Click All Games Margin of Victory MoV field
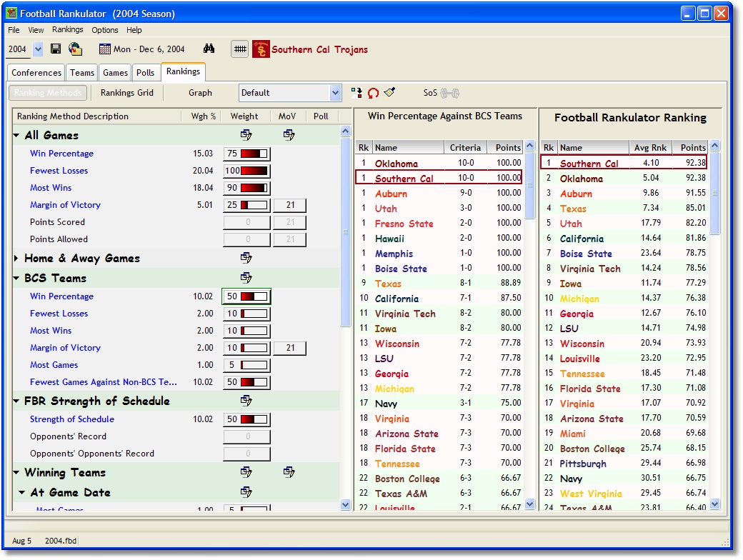Image resolution: width=743 pixels, height=560 pixels. (x=290, y=205)
